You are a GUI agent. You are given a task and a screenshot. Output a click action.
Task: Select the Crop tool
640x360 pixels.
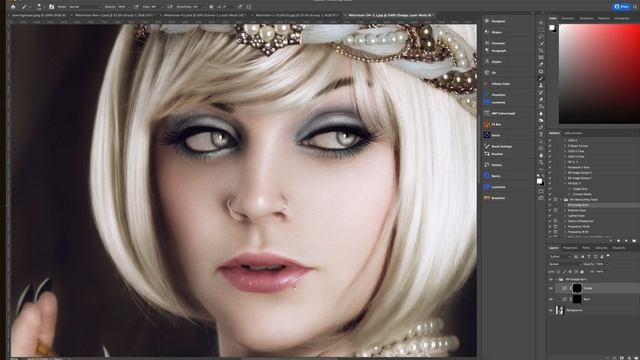pyautogui.click(x=541, y=51)
